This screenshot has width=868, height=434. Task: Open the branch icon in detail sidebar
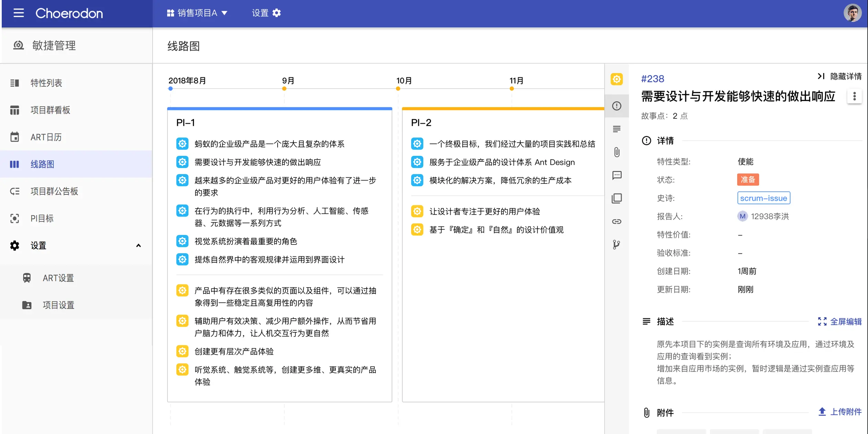617,244
